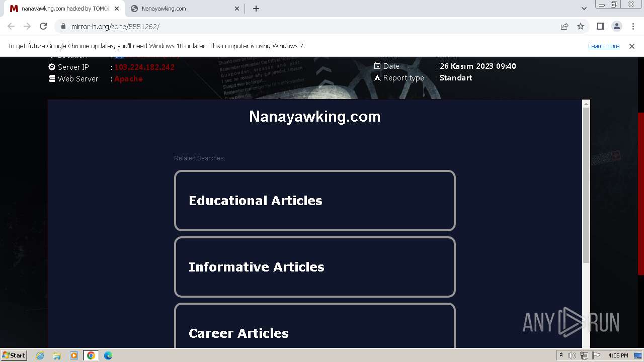Go forward to the next page

(x=27, y=26)
